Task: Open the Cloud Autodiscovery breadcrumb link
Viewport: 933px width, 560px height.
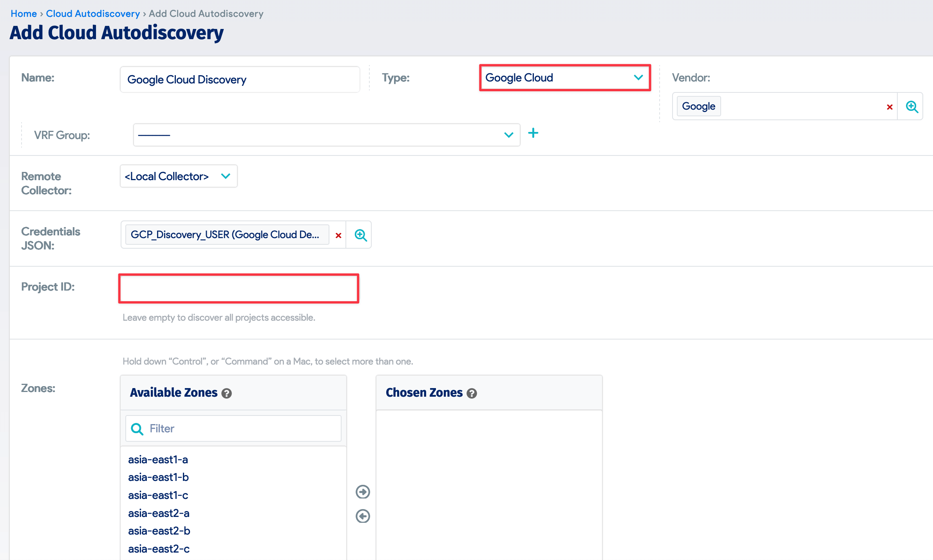Action: (93, 13)
